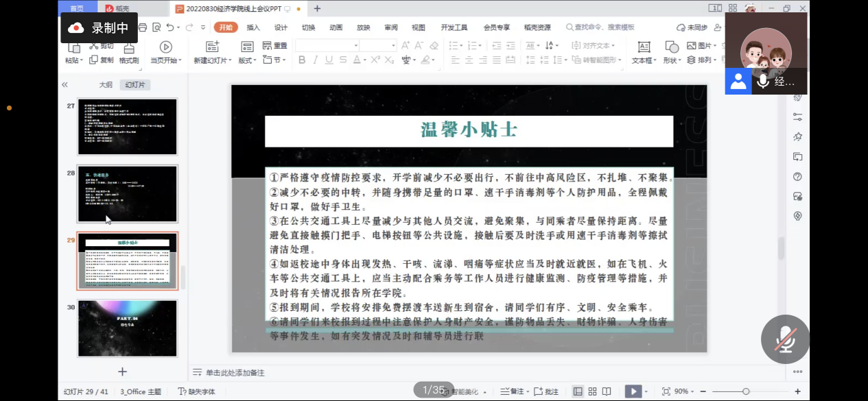
Task: Click the undo arrow icon
Action: click(169, 27)
